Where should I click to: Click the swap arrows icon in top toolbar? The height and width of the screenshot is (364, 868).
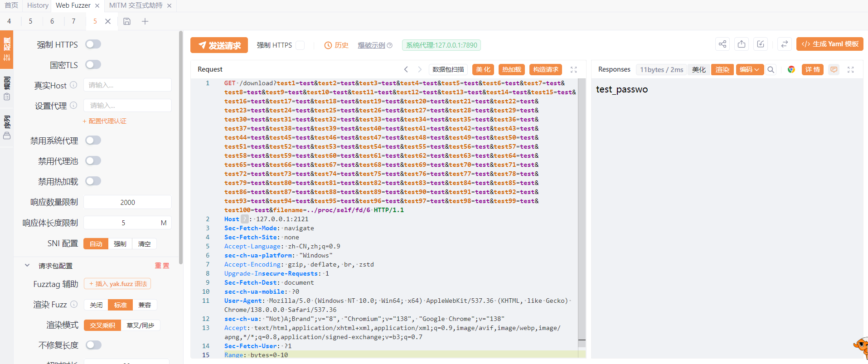784,44
